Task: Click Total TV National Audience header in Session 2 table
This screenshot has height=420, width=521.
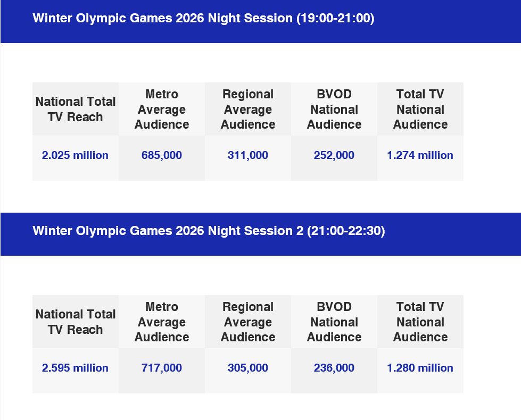Action: coord(420,322)
